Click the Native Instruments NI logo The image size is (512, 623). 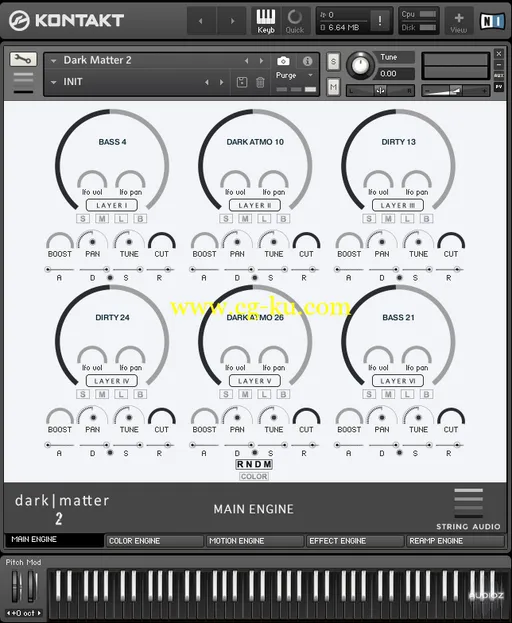pyautogui.click(x=493, y=21)
